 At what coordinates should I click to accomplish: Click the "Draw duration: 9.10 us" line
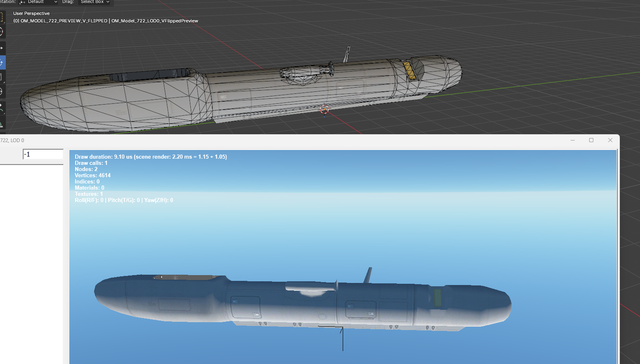pyautogui.click(x=151, y=156)
